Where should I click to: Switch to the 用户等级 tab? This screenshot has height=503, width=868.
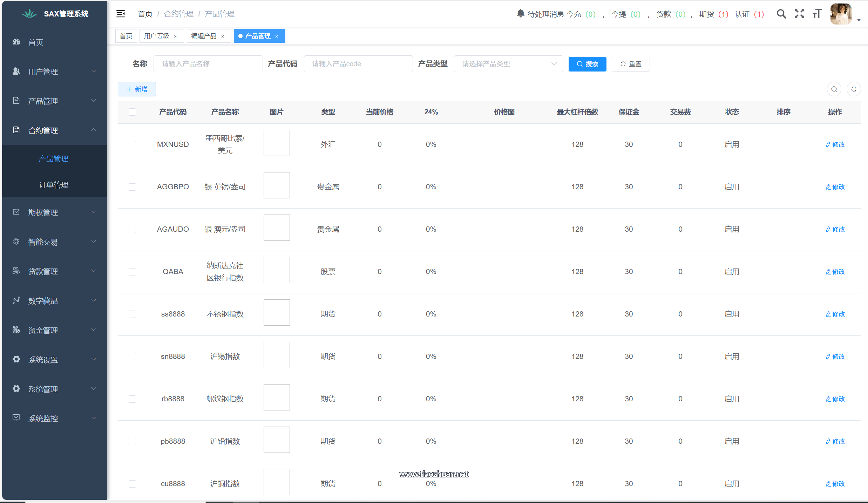[x=157, y=36]
